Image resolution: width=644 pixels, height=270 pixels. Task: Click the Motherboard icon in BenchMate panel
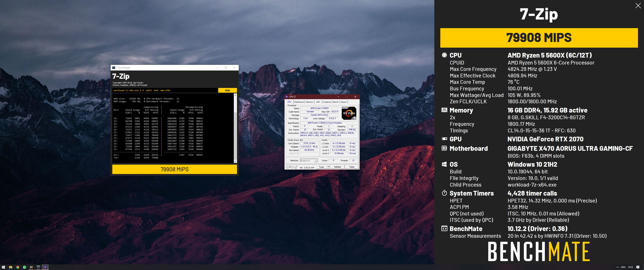click(444, 148)
